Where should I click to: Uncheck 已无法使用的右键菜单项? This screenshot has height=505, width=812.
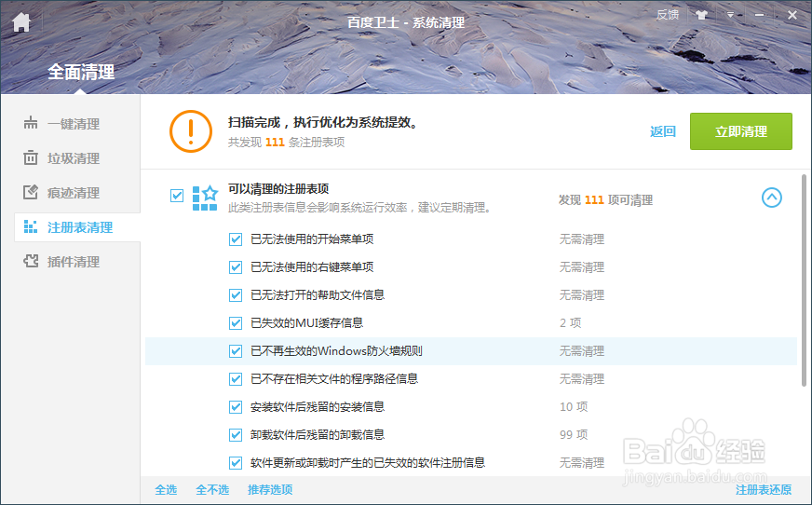click(x=236, y=267)
